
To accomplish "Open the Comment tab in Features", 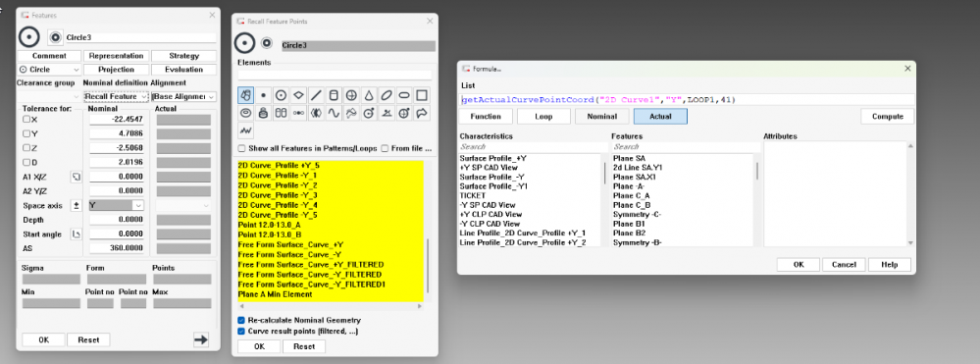I will tap(49, 56).
